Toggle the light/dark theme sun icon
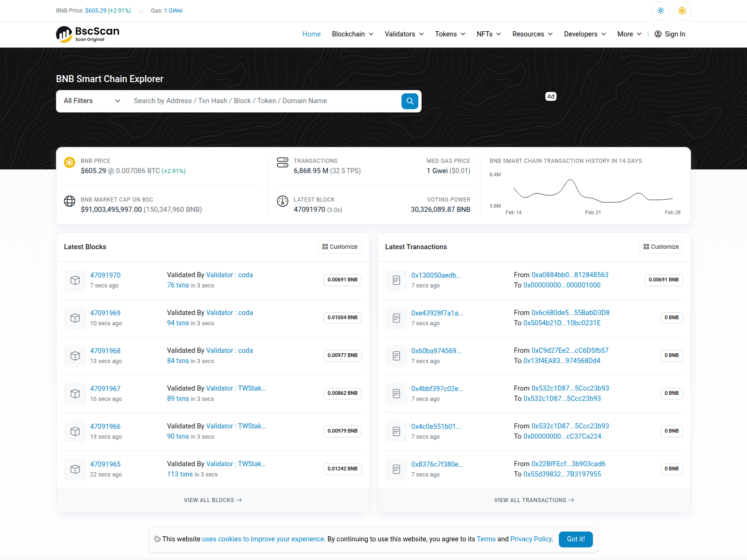Image resolution: width=747 pixels, height=560 pixels. pyautogui.click(x=660, y=11)
